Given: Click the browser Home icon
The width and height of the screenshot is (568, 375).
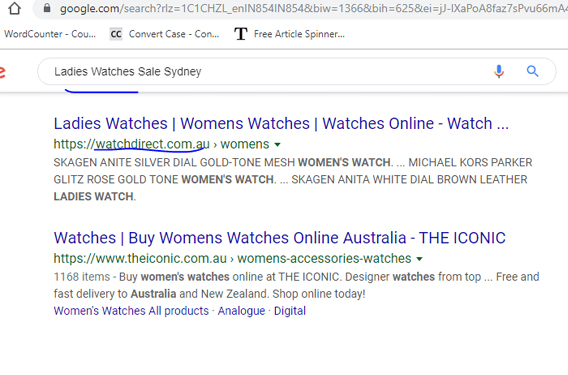Looking at the screenshot, I should click(14, 8).
